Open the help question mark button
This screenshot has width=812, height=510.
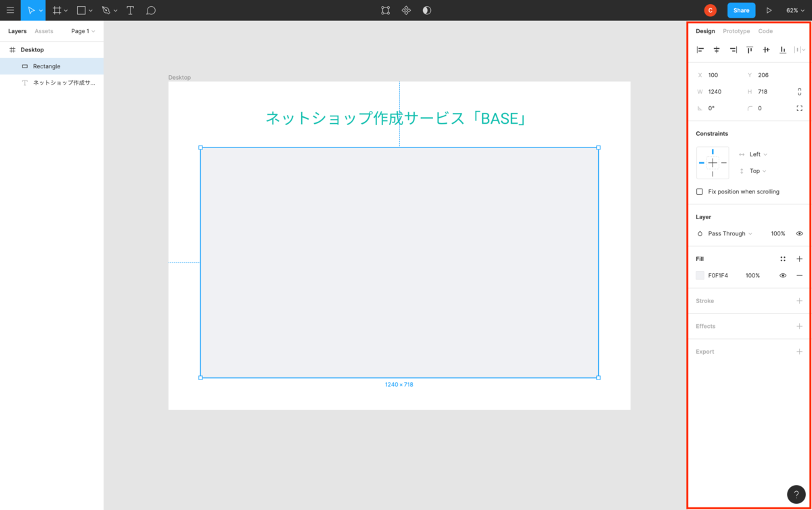tap(796, 494)
